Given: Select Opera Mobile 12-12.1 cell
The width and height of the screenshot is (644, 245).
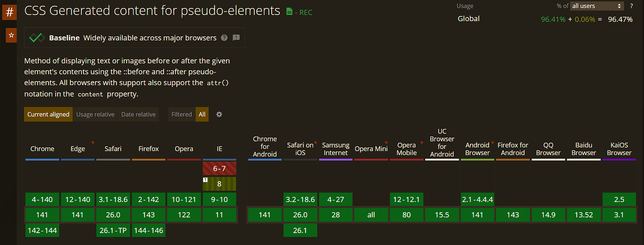Looking at the screenshot, I should click(406, 199).
